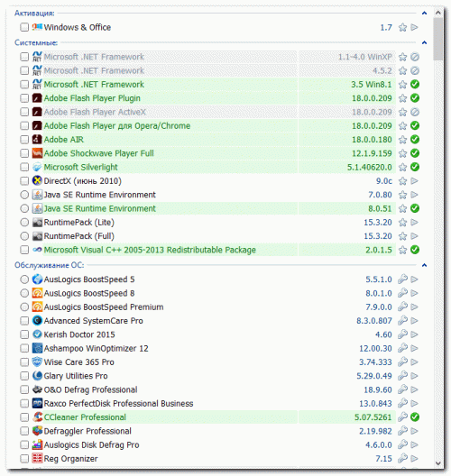The image size is (451, 476).
Task: Click green checkmark for Adobe Flash Player Plugin
Action: (415, 98)
